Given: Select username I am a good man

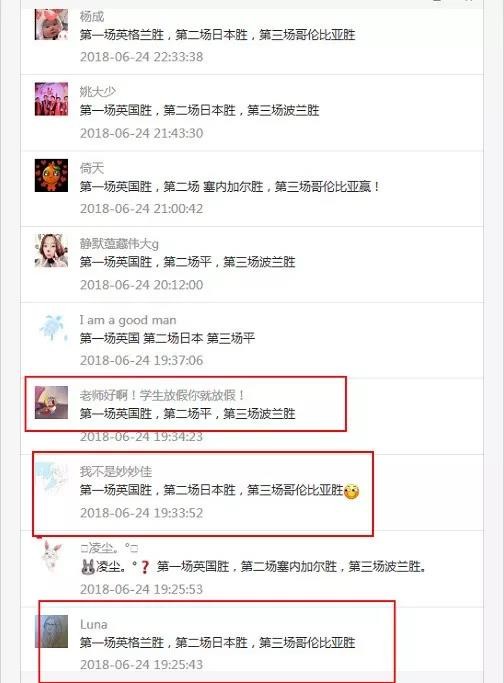Looking at the screenshot, I should point(128,320).
